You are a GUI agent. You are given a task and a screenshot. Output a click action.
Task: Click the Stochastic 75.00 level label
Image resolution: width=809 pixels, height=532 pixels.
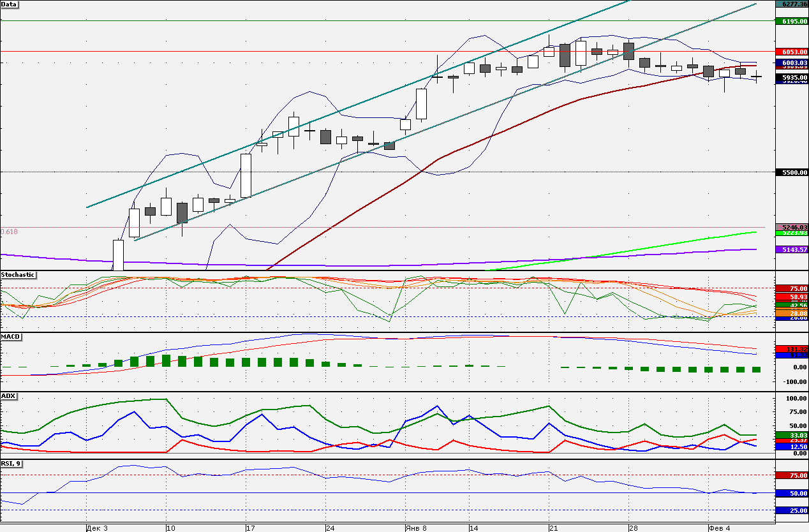(x=791, y=288)
